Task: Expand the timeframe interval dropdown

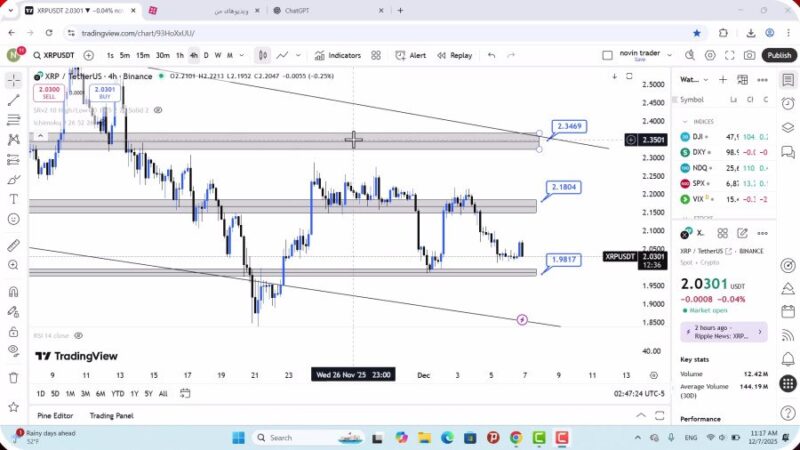Action: [x=241, y=56]
